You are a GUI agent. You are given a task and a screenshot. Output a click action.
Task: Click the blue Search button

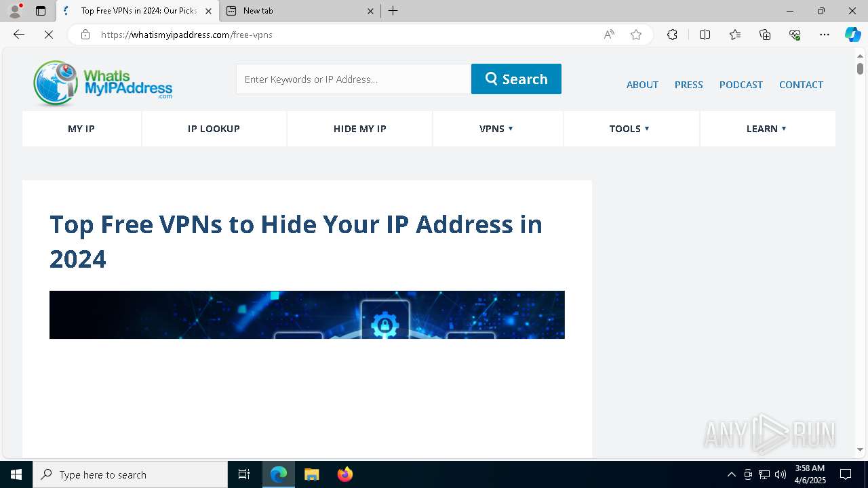coord(516,79)
